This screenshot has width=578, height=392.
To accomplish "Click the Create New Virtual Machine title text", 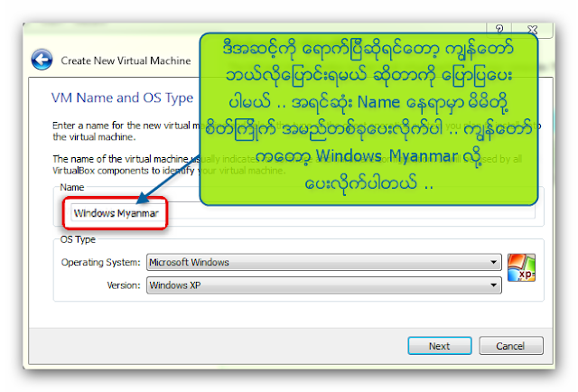I will (x=126, y=61).
